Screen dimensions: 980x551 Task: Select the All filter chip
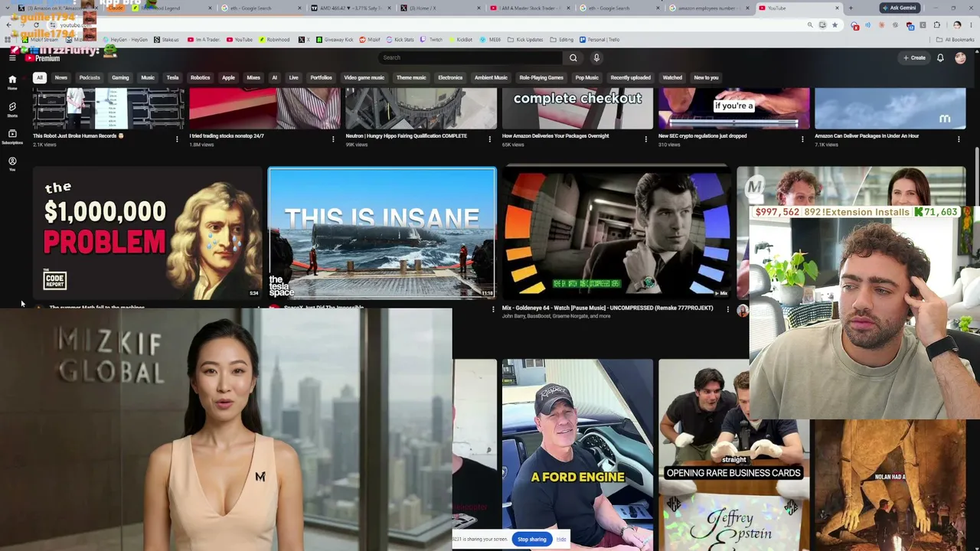(x=39, y=77)
